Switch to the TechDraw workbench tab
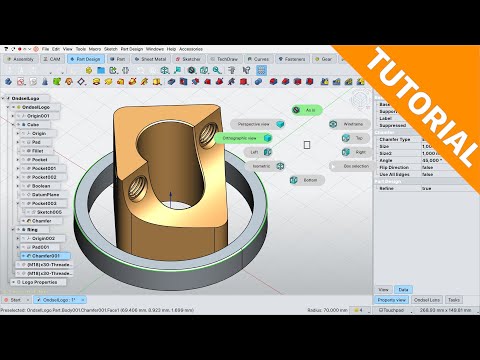480x360 pixels. point(224,59)
